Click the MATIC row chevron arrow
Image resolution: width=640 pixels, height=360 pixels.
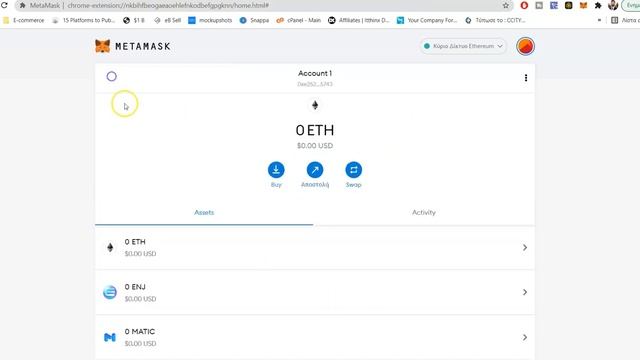pos(524,337)
